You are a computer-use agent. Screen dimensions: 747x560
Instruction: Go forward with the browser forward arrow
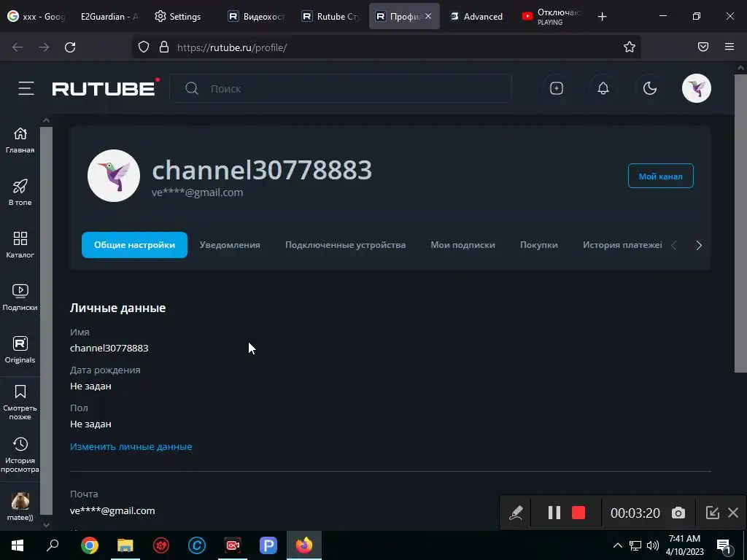coord(44,47)
